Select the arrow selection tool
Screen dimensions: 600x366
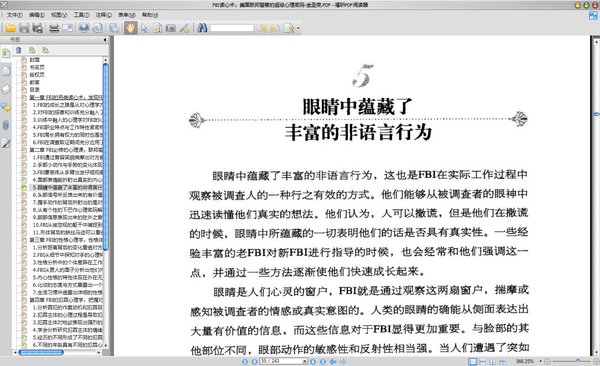point(144,28)
